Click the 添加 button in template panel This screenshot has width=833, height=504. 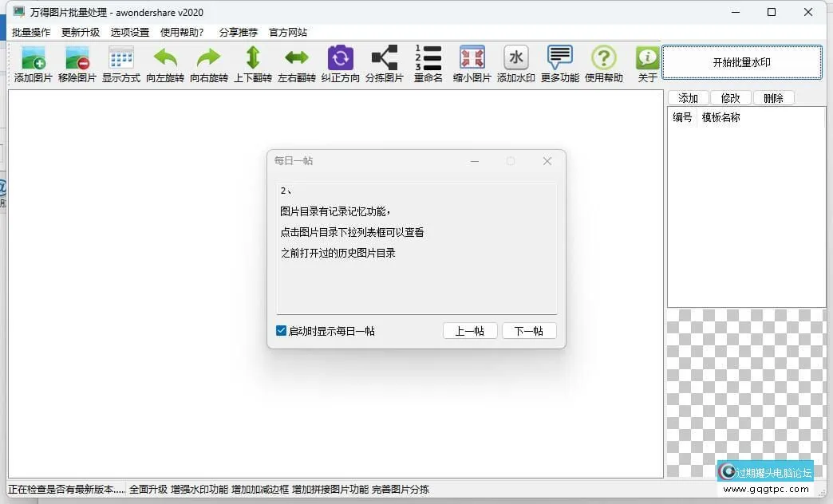point(688,97)
